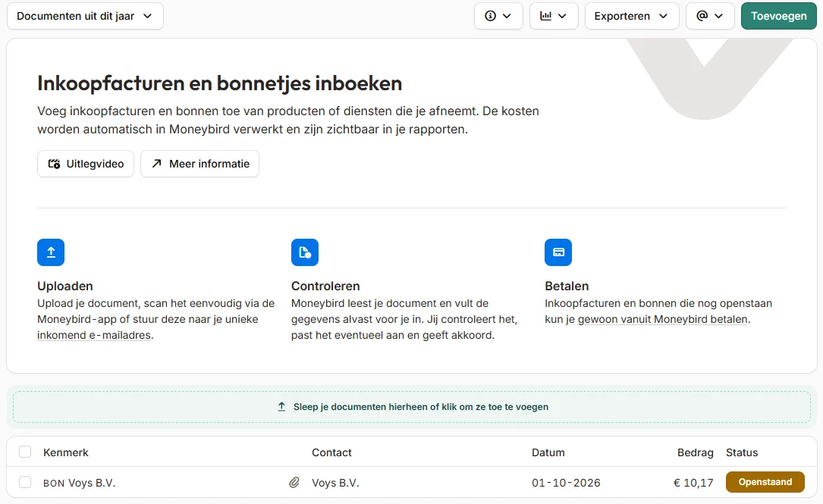Click the blue Betalen card icon
The image size is (823, 504).
pos(558,252)
